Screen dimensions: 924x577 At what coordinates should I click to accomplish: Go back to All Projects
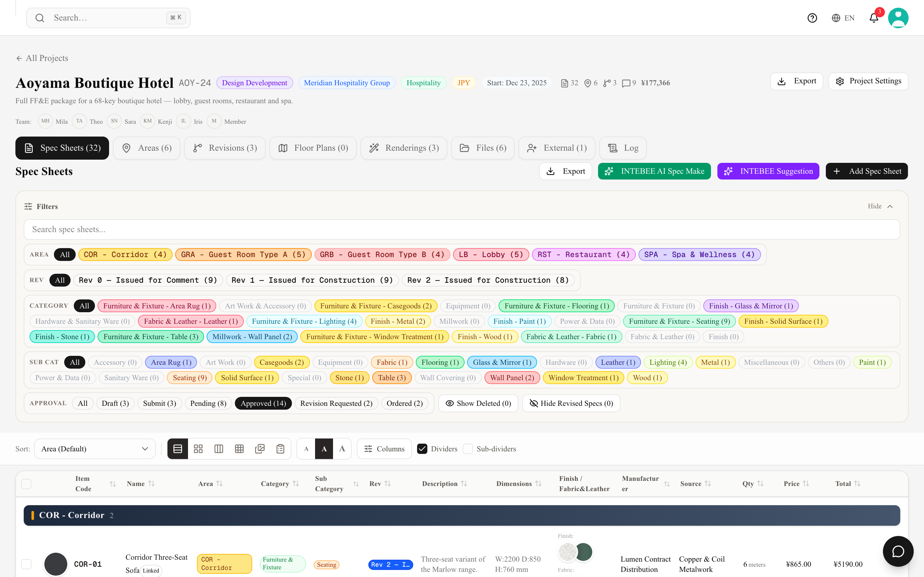pyautogui.click(x=42, y=58)
